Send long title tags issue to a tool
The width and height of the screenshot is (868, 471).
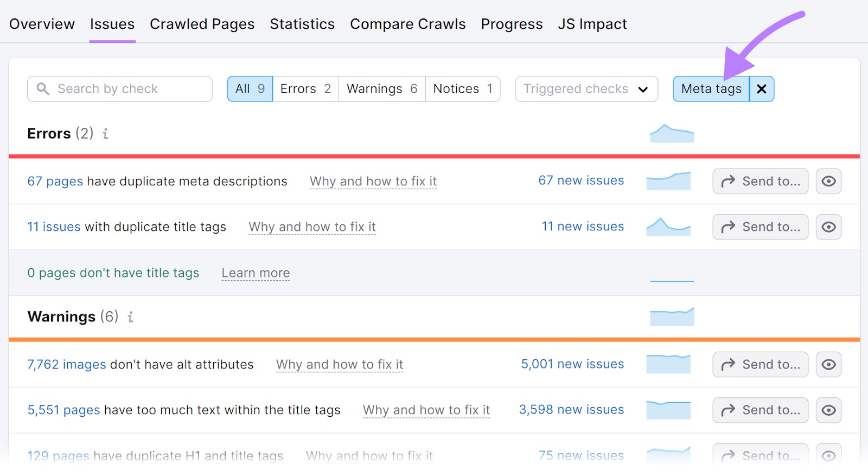(x=761, y=410)
